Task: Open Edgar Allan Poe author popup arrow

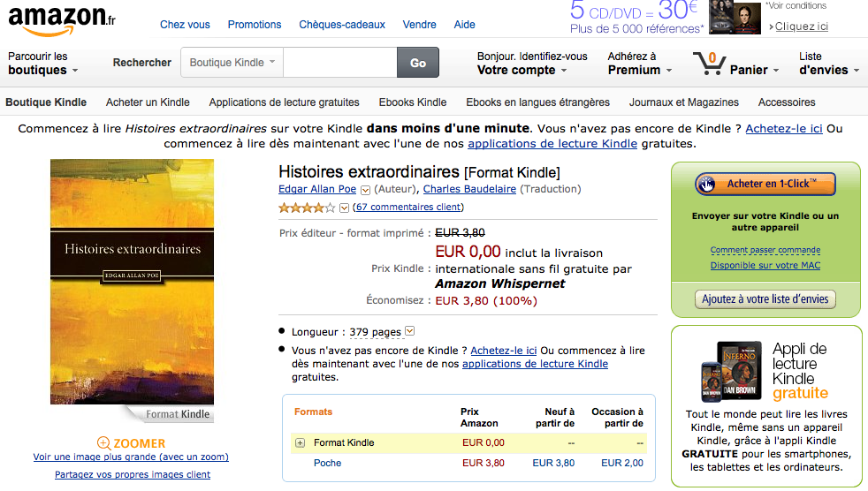Action: pos(365,190)
